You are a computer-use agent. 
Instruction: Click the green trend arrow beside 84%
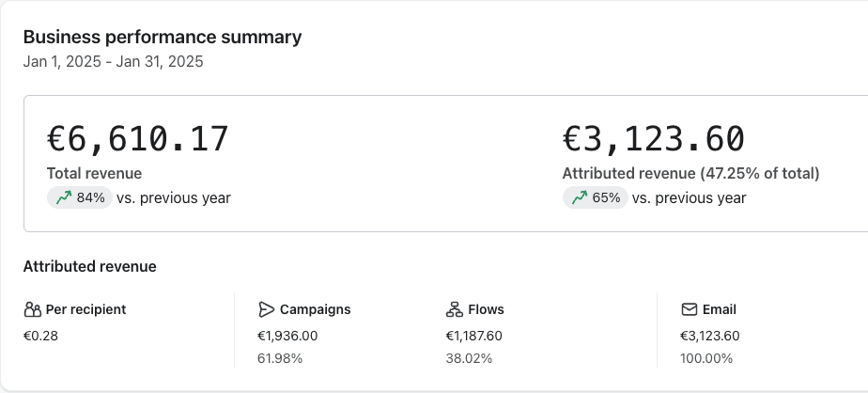click(x=64, y=197)
